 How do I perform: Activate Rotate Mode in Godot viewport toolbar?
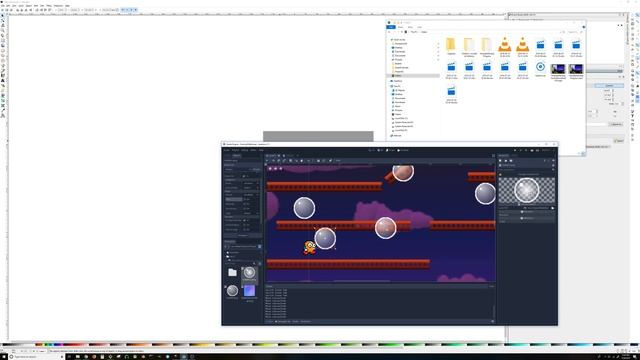pyautogui.click(x=279, y=160)
